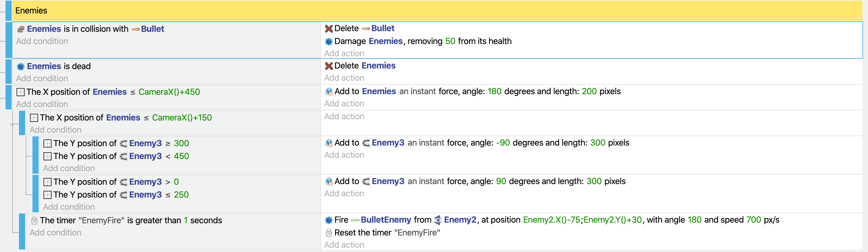Image resolution: width=868 pixels, height=252 pixels.
Task: Click the gear icon beside "Enemies is dead"
Action: pos(21,66)
